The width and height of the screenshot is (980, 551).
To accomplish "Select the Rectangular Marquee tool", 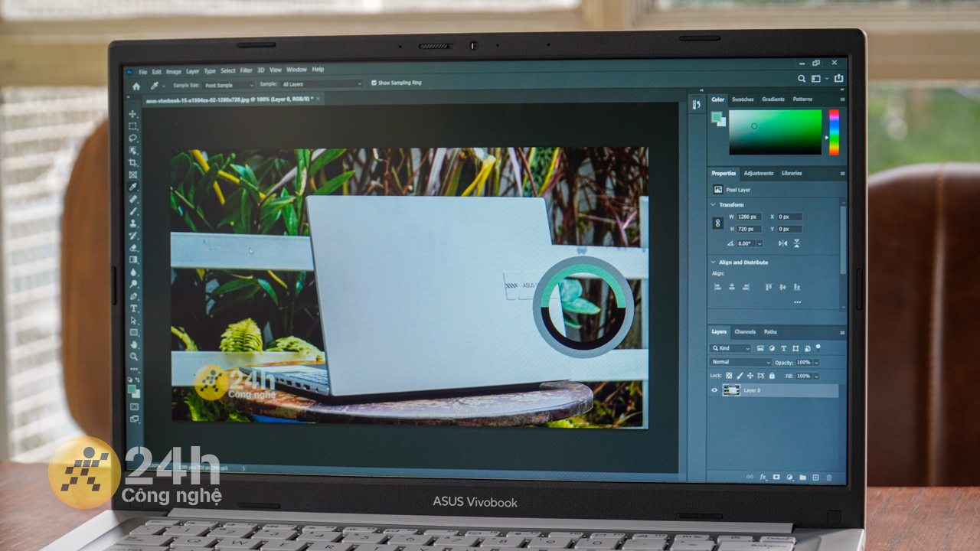I will point(133,126).
